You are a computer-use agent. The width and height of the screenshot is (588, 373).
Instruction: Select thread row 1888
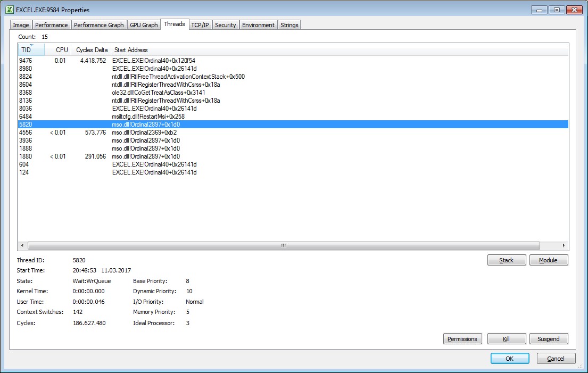(x=293, y=148)
